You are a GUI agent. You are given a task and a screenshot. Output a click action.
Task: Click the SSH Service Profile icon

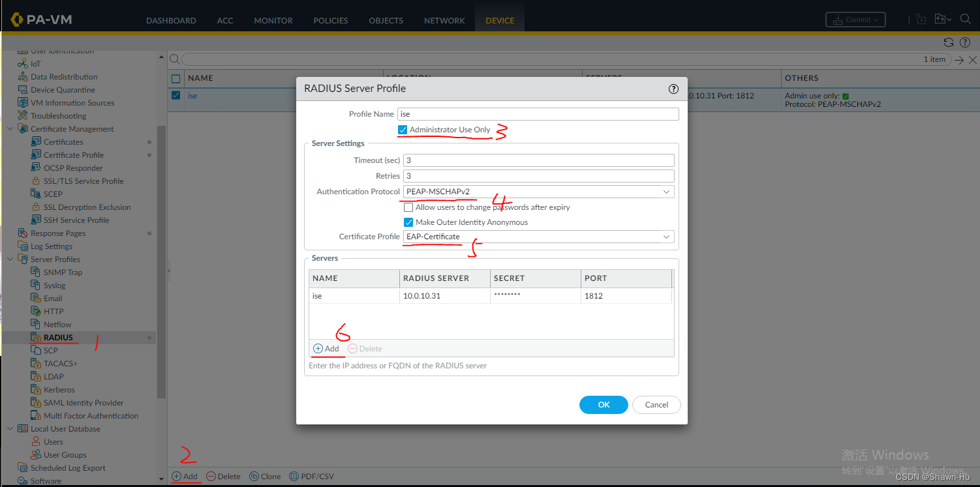coord(36,220)
